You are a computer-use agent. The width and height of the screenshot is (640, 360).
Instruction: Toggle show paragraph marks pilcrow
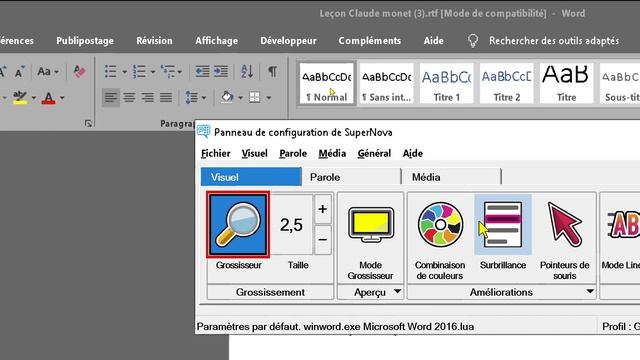pos(272,71)
